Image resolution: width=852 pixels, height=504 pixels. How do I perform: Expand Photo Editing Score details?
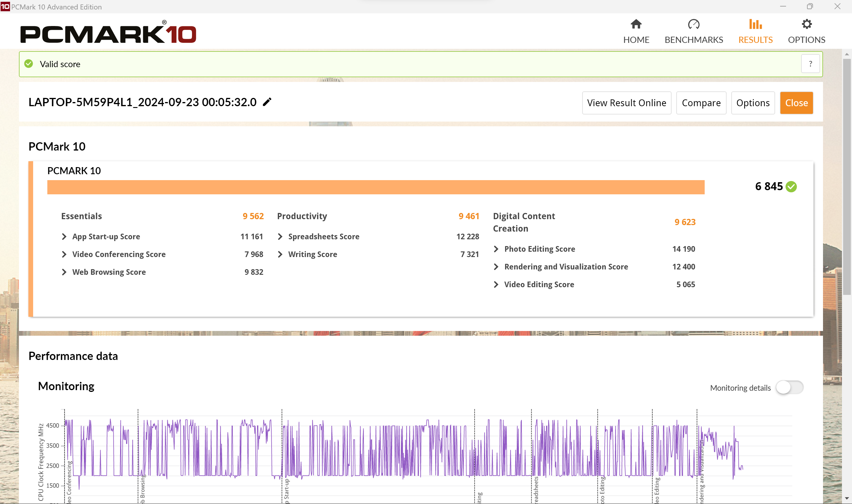coord(496,249)
